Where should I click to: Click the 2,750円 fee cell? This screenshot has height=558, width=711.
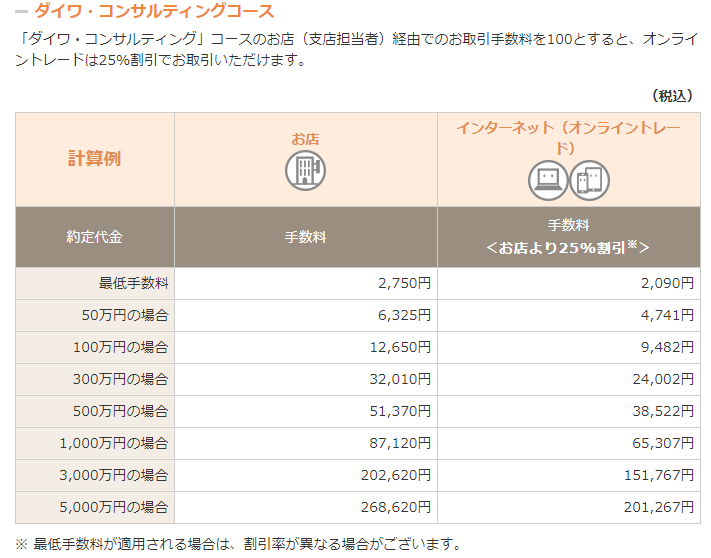click(306, 283)
